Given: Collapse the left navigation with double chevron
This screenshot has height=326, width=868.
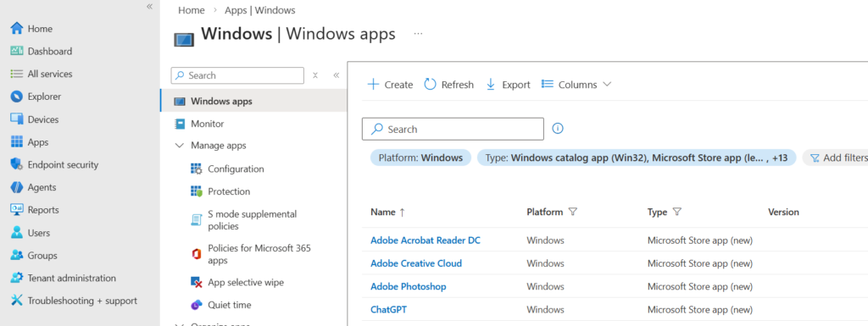Looking at the screenshot, I should coord(149,6).
